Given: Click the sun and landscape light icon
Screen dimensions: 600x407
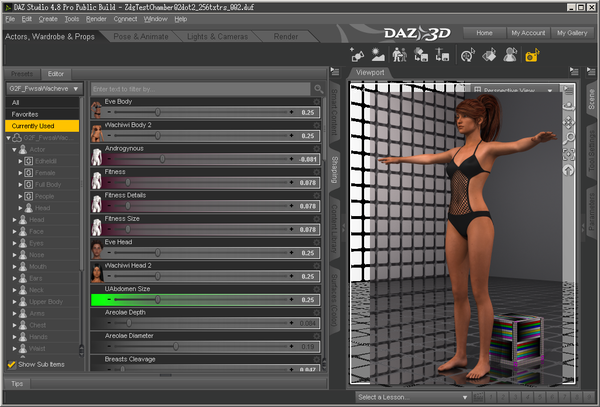Looking at the screenshot, I should click(378, 55).
